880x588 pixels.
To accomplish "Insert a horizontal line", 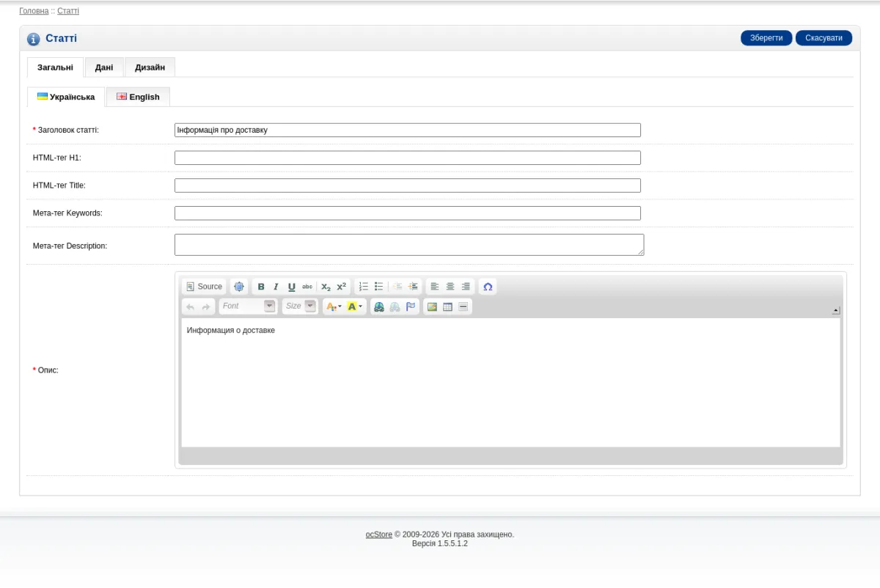I will pyautogui.click(x=463, y=306).
